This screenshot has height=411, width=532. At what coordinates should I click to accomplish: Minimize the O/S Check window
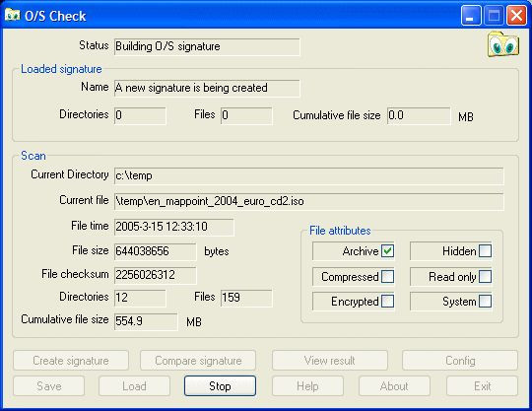471,16
